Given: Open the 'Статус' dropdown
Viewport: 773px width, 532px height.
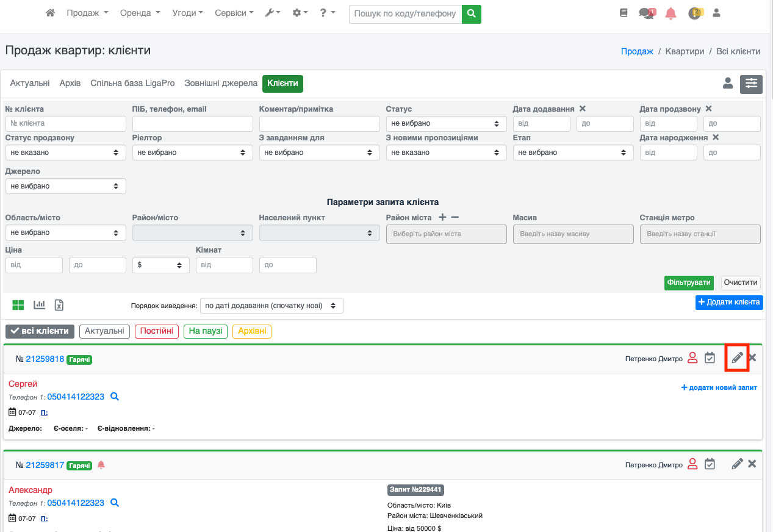Looking at the screenshot, I should [446, 123].
